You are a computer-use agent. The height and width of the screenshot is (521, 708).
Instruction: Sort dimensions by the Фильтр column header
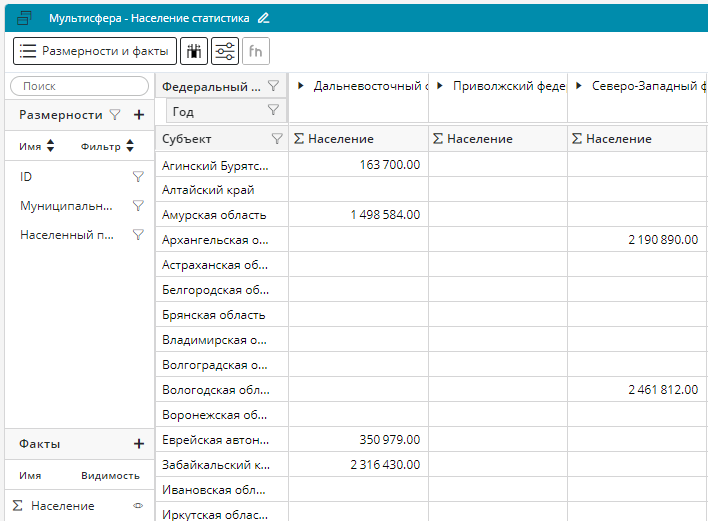click(106, 147)
